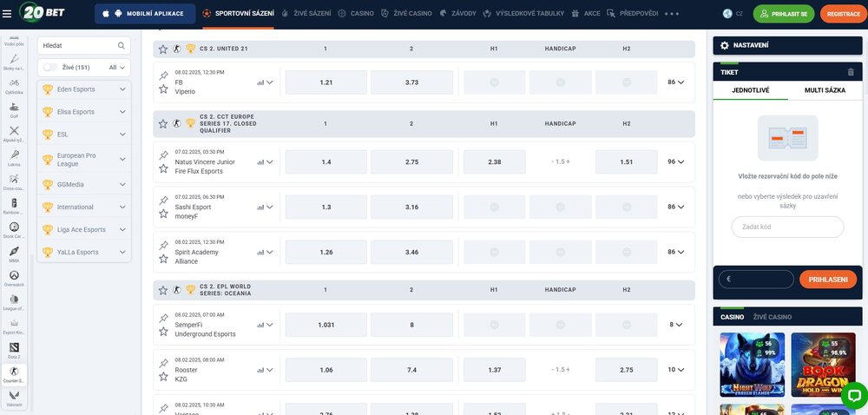Open live chat support bubble
Screen dimensions: 868x415
click(x=852, y=396)
